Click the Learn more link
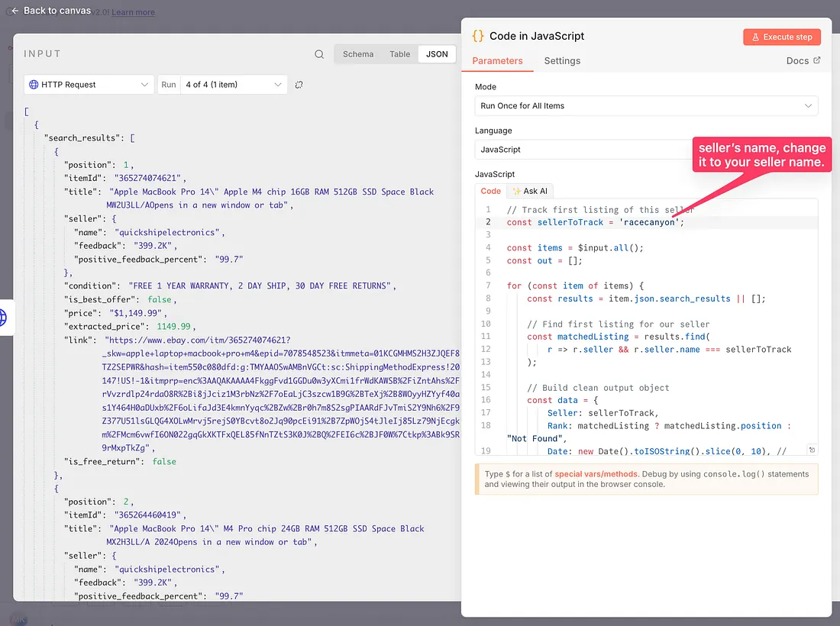 click(133, 12)
